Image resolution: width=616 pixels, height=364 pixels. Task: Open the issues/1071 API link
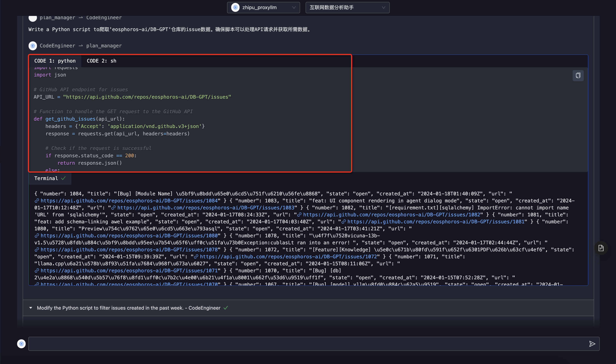(129, 271)
